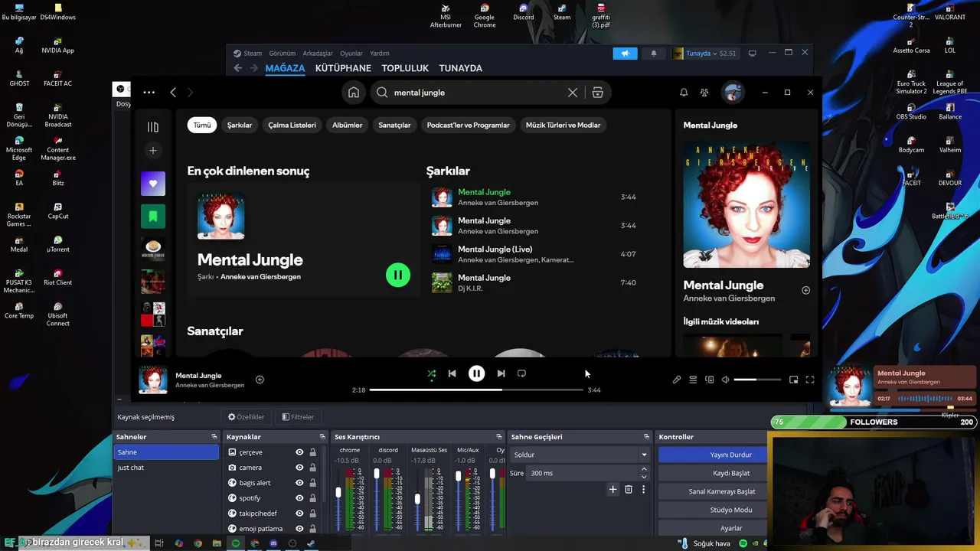980x551 pixels.
Task: Go back with the Spotify left arrow
Action: coord(173,93)
